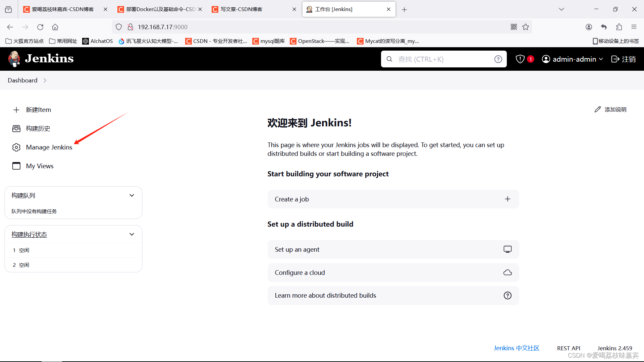Click the plus icon on Create a job

(507, 199)
